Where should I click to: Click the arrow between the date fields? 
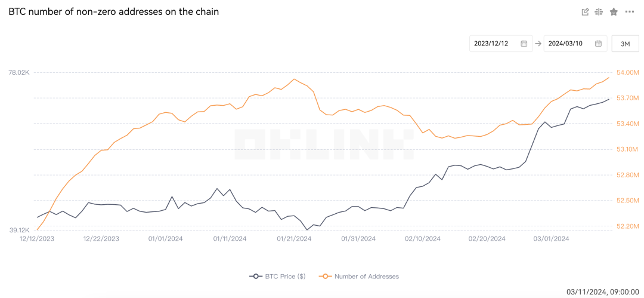tap(538, 44)
